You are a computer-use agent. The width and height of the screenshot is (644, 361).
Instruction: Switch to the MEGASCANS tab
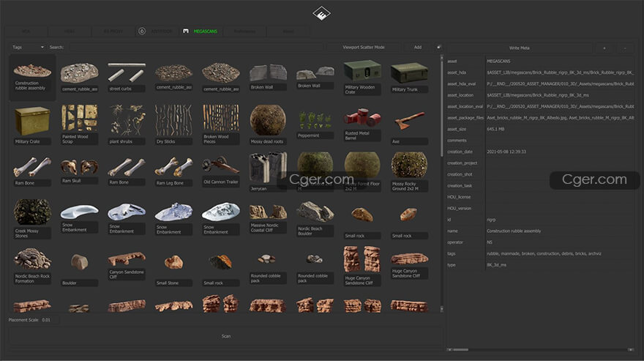(x=201, y=31)
